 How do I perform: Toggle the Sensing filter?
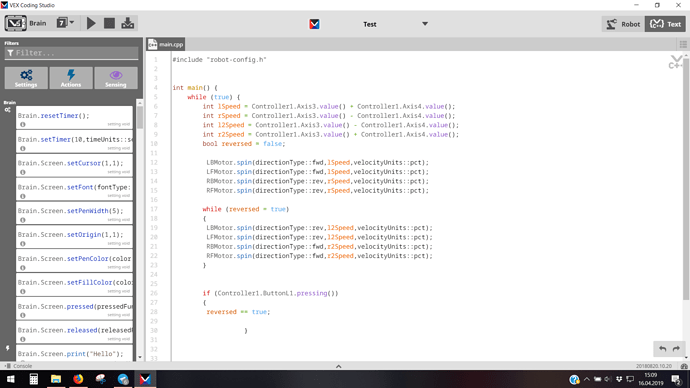pyautogui.click(x=116, y=78)
